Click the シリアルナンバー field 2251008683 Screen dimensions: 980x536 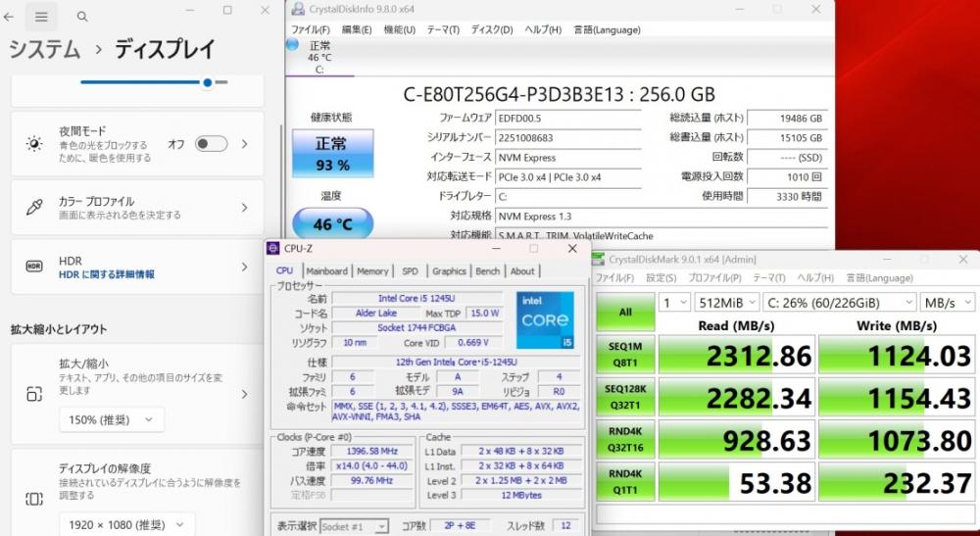(568, 137)
